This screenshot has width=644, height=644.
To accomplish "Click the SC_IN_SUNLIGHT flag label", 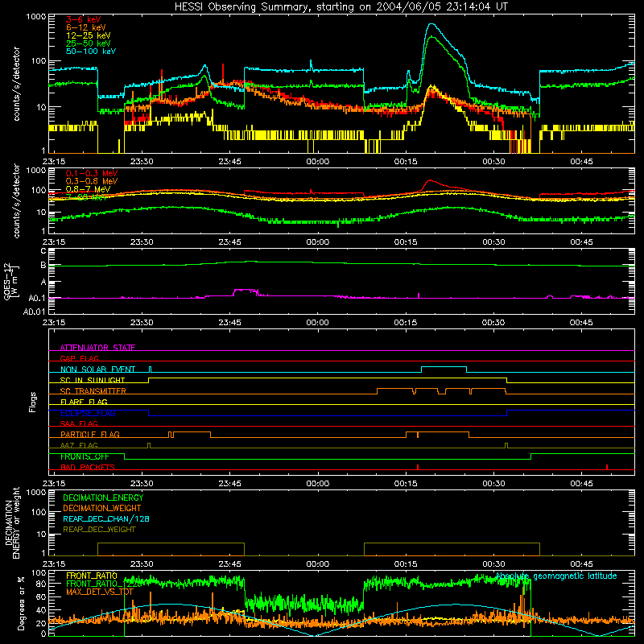I will [93, 380].
